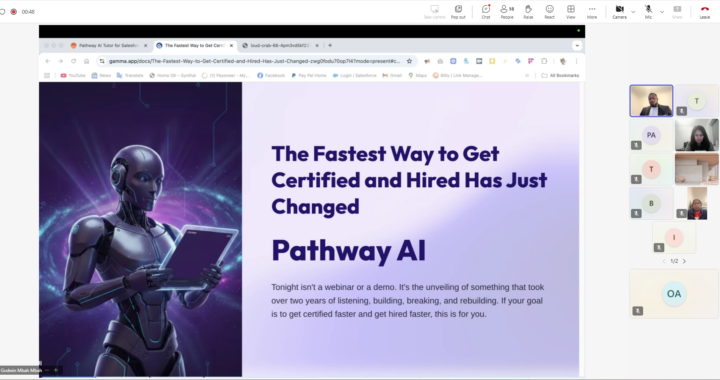Go to next page of participants
This screenshot has width=720, height=380.
click(x=684, y=261)
